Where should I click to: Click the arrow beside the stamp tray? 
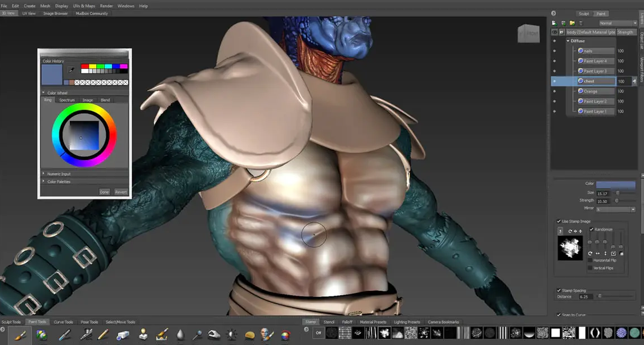306,329
